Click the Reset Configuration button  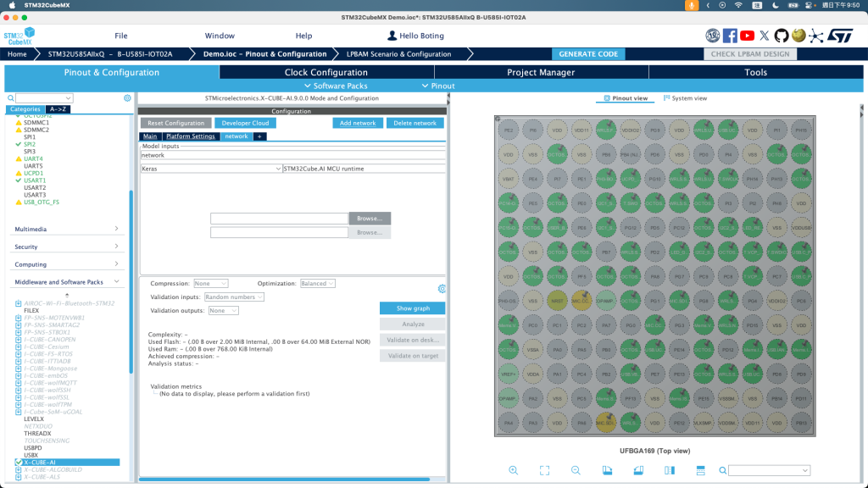pyautogui.click(x=176, y=123)
